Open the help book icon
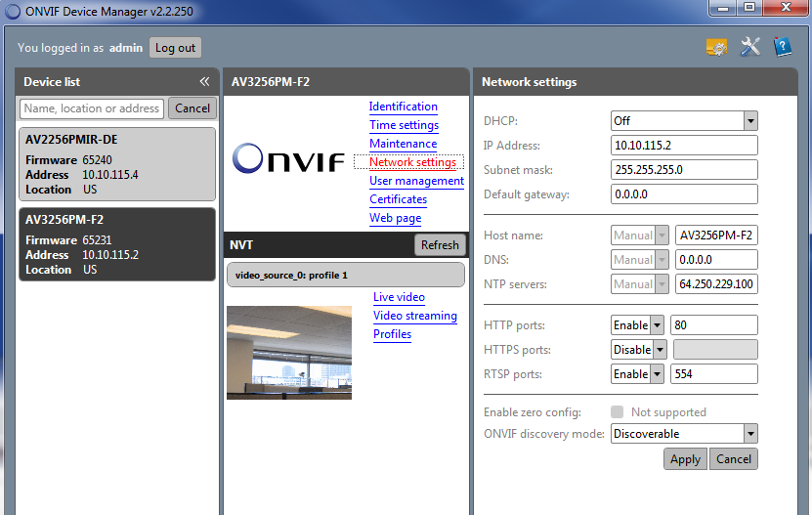812x515 pixels. tap(783, 47)
